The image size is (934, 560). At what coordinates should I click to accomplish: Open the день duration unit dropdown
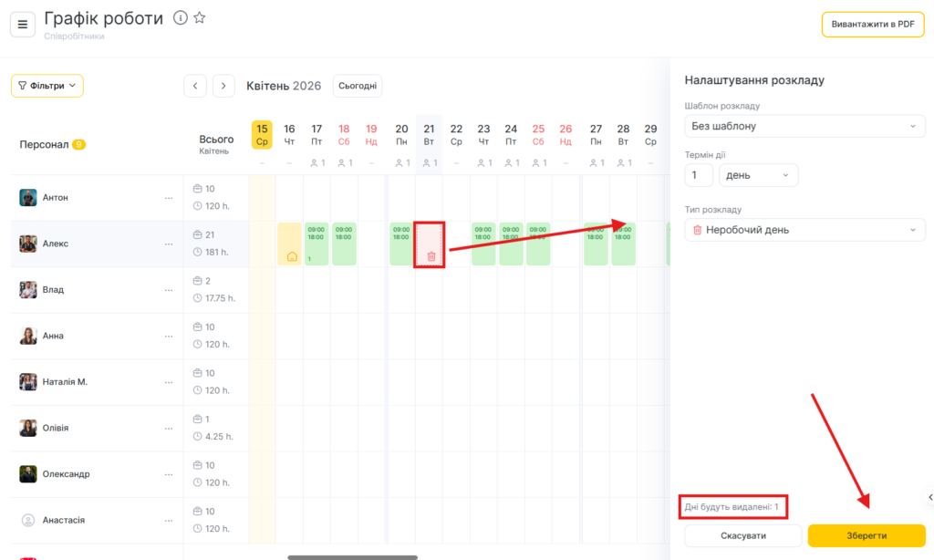tap(758, 175)
